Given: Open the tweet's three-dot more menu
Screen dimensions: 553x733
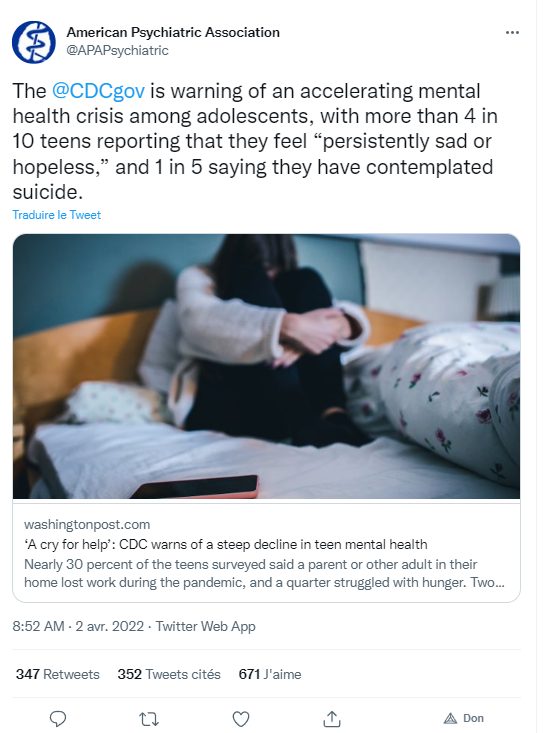Looking at the screenshot, I should point(512,32).
